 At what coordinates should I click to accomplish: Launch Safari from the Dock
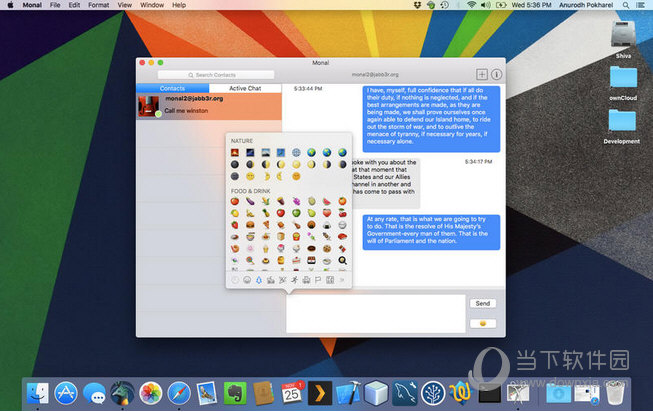179,393
